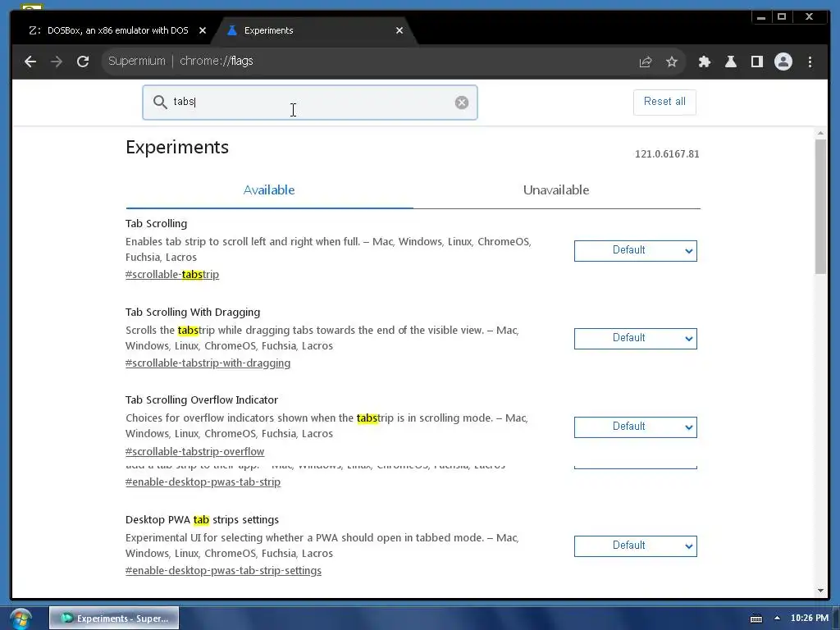The height and width of the screenshot is (630, 840).
Task: Close the Experiments tab
Action: coord(399,30)
